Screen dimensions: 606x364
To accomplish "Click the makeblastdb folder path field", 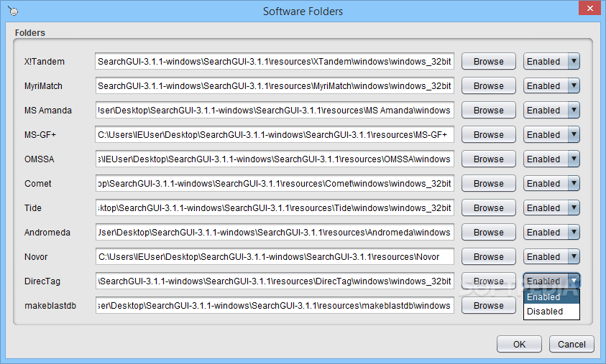I will [x=275, y=306].
